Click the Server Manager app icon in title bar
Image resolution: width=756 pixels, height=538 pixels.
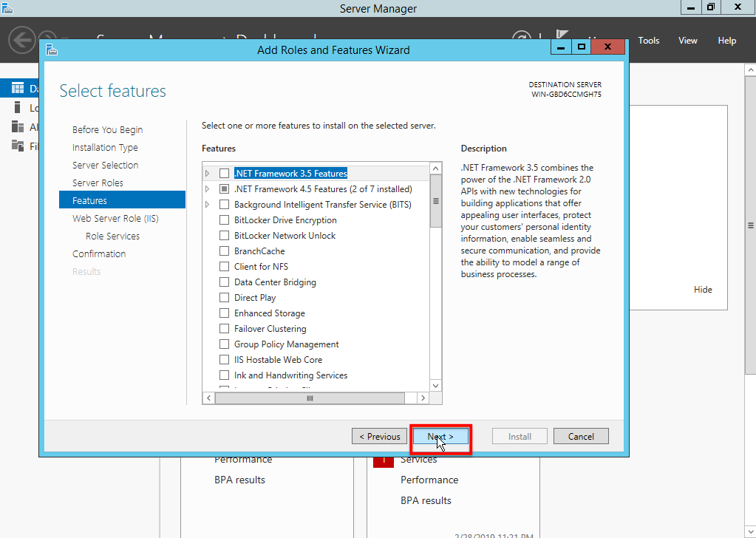click(x=7, y=7)
